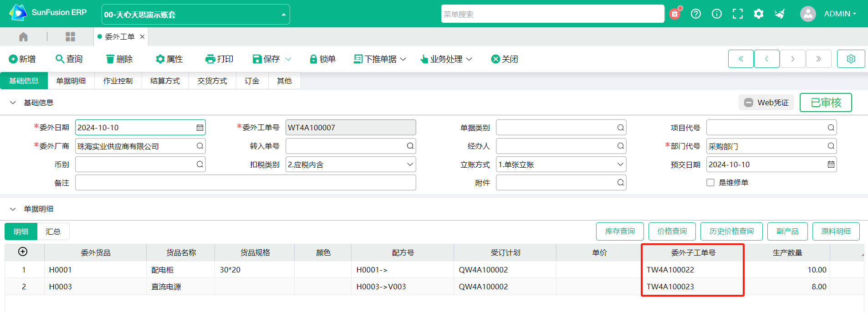Click the 打印 print button
Viewport: 868px width, 313px height.
(220, 59)
